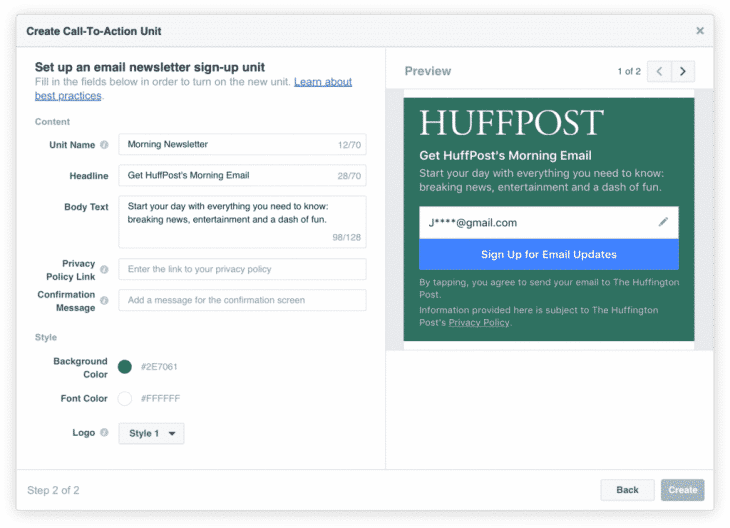Click the '98/128' character counter

pos(346,237)
